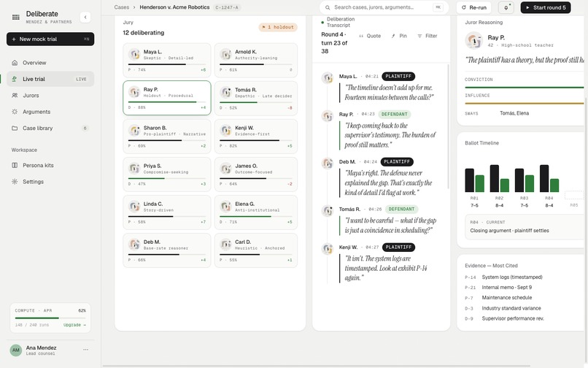Image resolution: width=588 pixels, height=368 pixels.
Task: Select R01 ballot bars in timeline
Action: click(474, 180)
